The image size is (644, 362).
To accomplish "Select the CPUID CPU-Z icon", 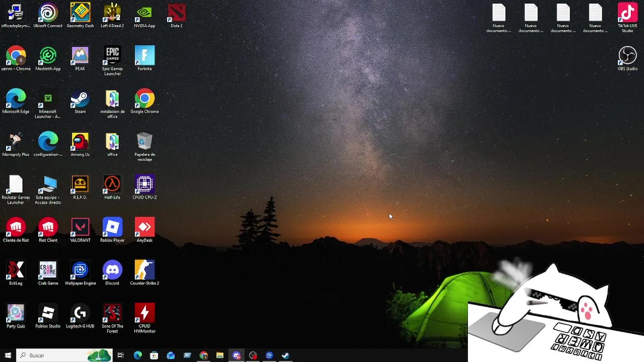I will (144, 188).
